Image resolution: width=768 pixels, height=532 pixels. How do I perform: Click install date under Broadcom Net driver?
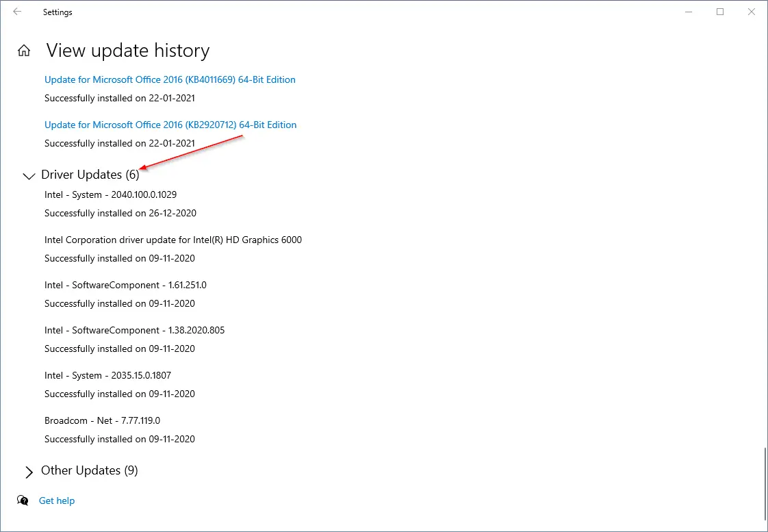(x=120, y=439)
